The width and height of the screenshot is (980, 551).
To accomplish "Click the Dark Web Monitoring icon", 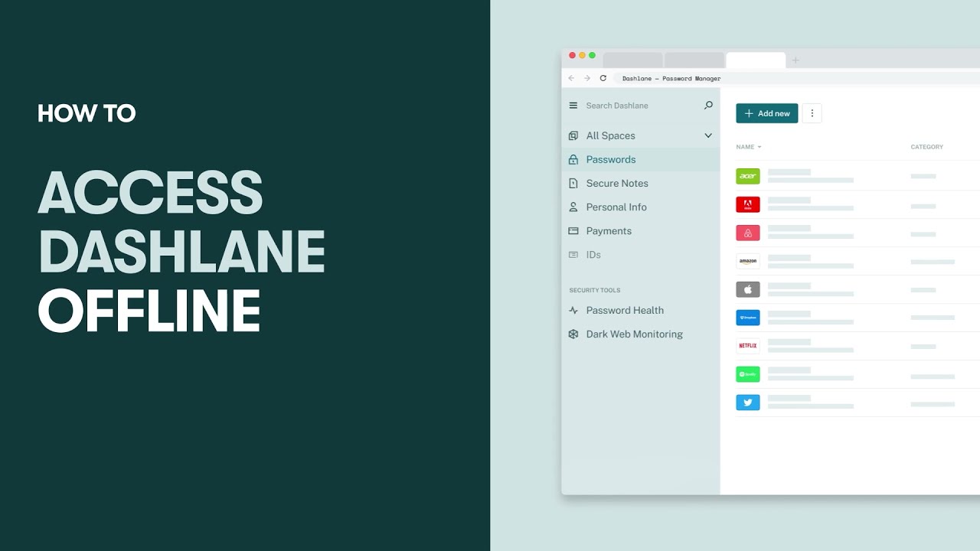I will [573, 334].
